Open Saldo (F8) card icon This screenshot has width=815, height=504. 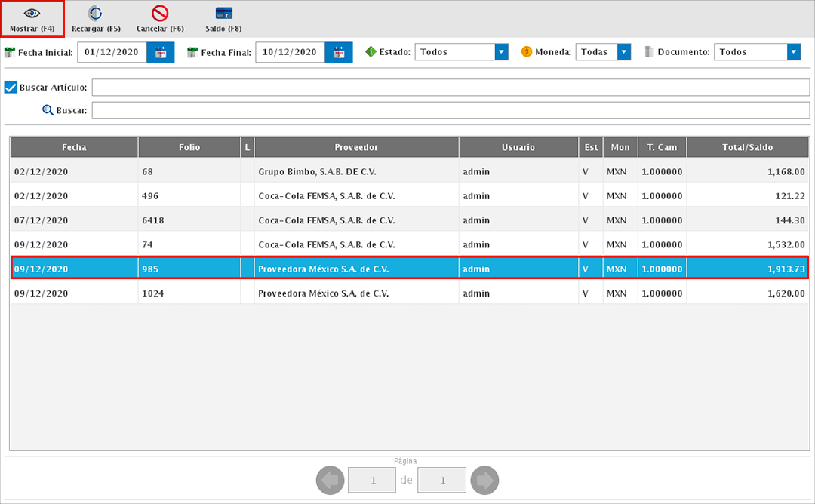coord(223,14)
